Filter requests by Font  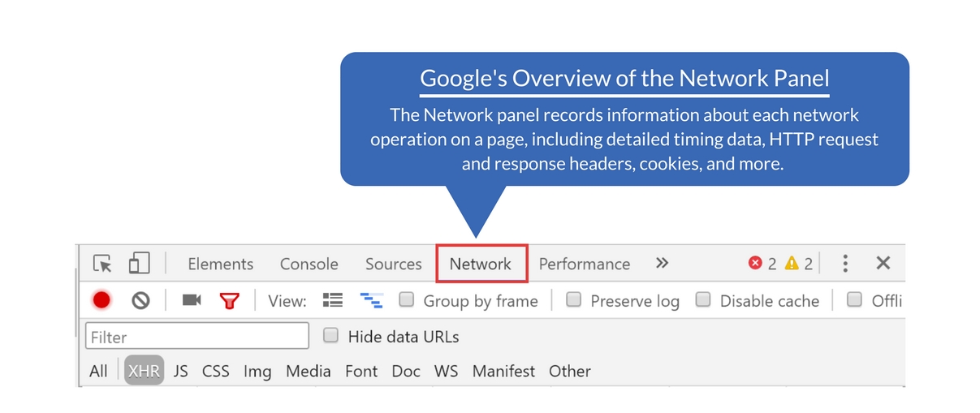(x=361, y=371)
